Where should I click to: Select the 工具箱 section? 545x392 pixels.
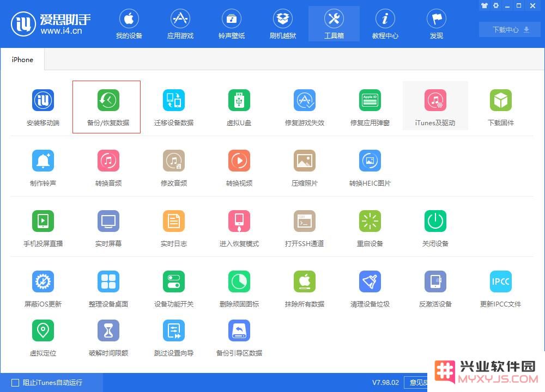click(334, 23)
